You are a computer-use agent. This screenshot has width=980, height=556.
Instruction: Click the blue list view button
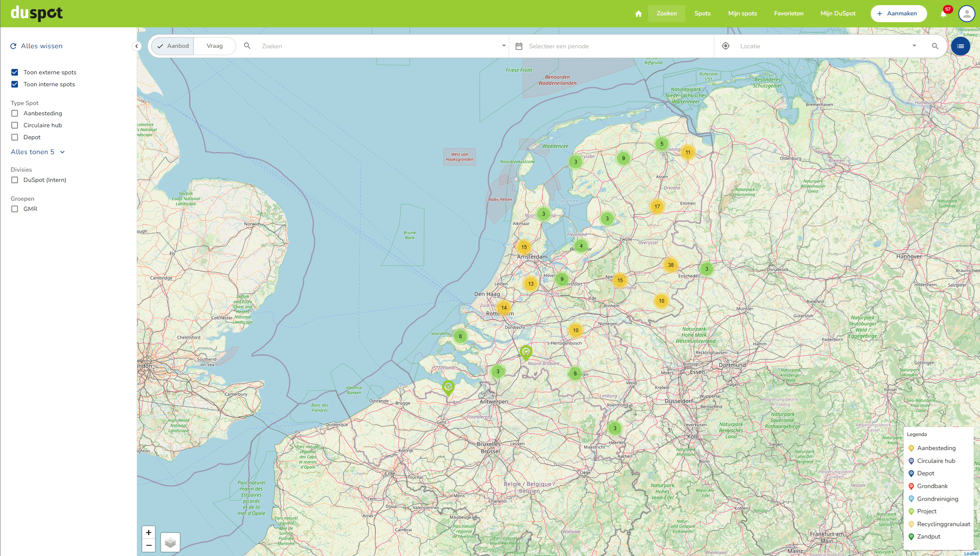point(960,46)
